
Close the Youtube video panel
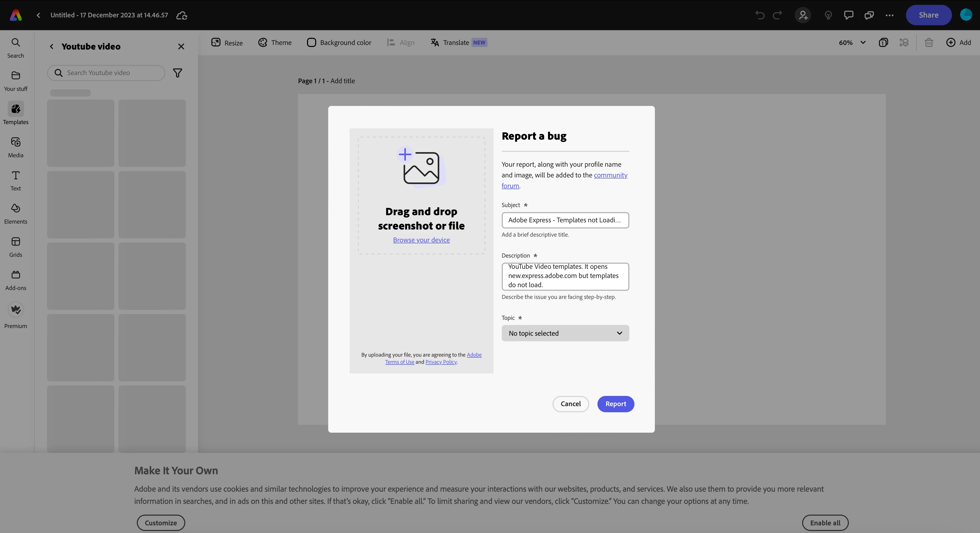pyautogui.click(x=181, y=46)
